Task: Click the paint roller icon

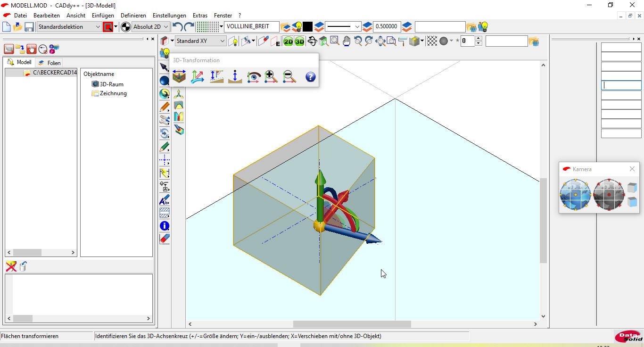Action: click(403, 41)
